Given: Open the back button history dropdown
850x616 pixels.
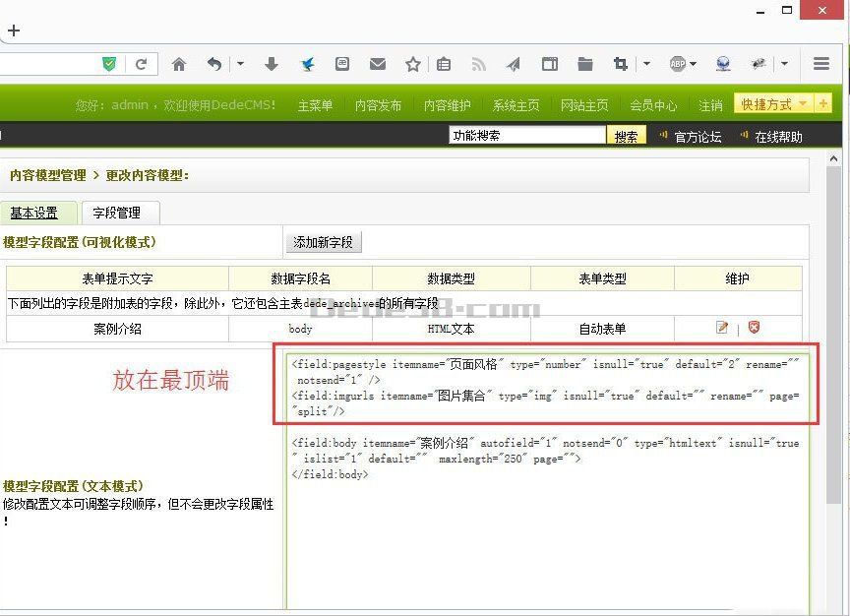Looking at the screenshot, I should coord(238,63).
